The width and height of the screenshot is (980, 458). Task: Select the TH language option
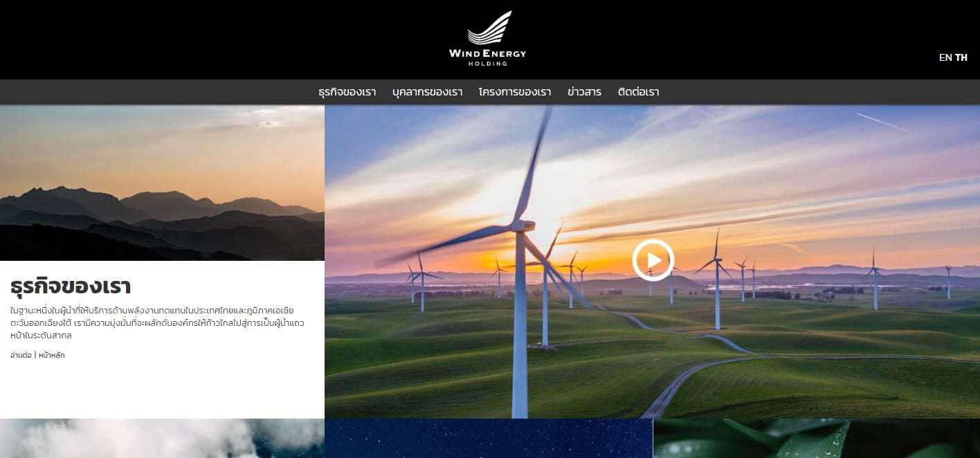coord(961,57)
